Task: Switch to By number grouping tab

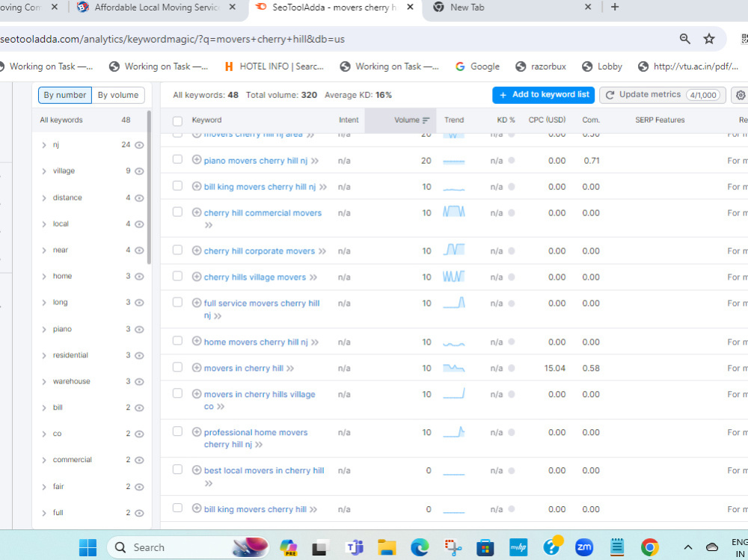Action: pos(65,95)
